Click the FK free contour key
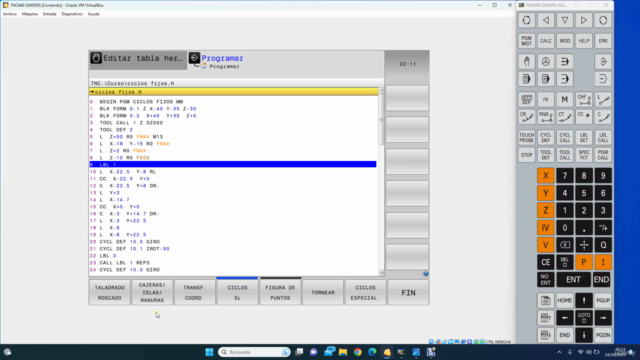 pyautogui.click(x=546, y=99)
